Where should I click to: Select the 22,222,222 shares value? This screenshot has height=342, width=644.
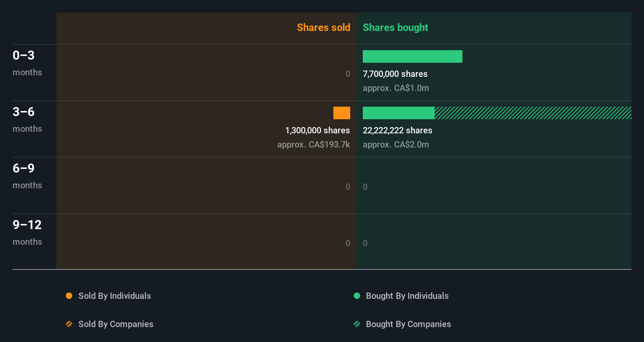coord(397,130)
